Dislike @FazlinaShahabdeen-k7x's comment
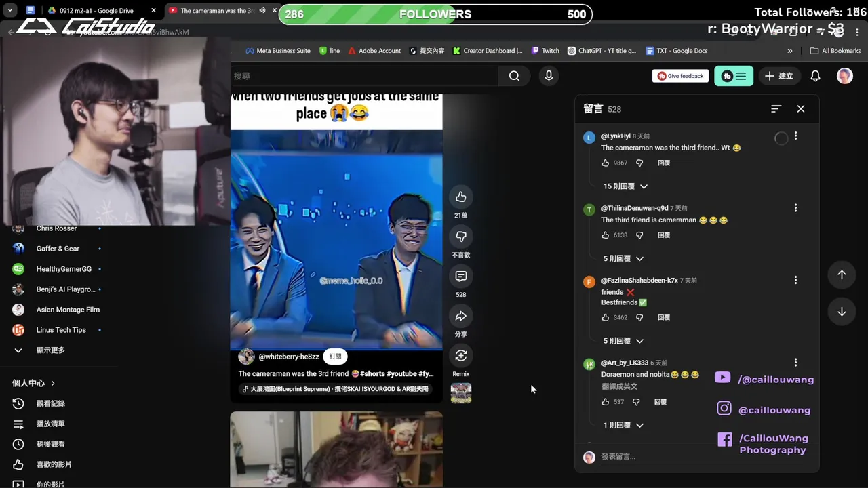Image resolution: width=868 pixels, height=488 pixels. 639,317
